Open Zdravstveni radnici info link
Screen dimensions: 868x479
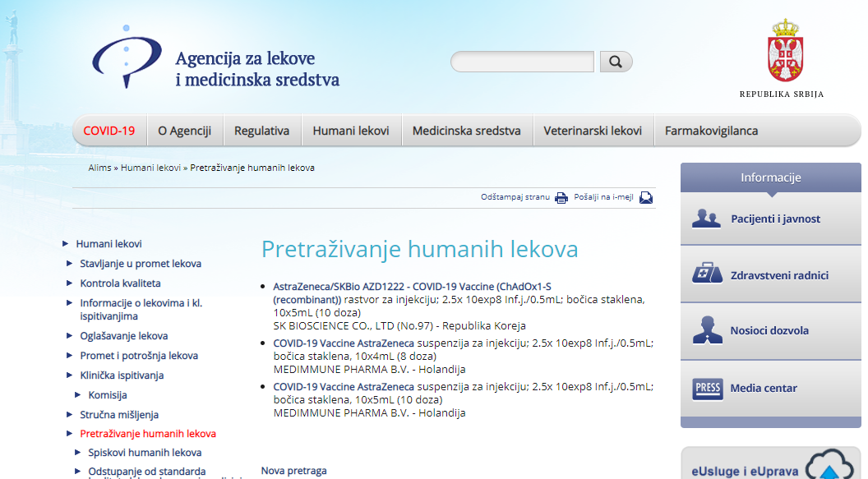pyautogui.click(x=779, y=275)
